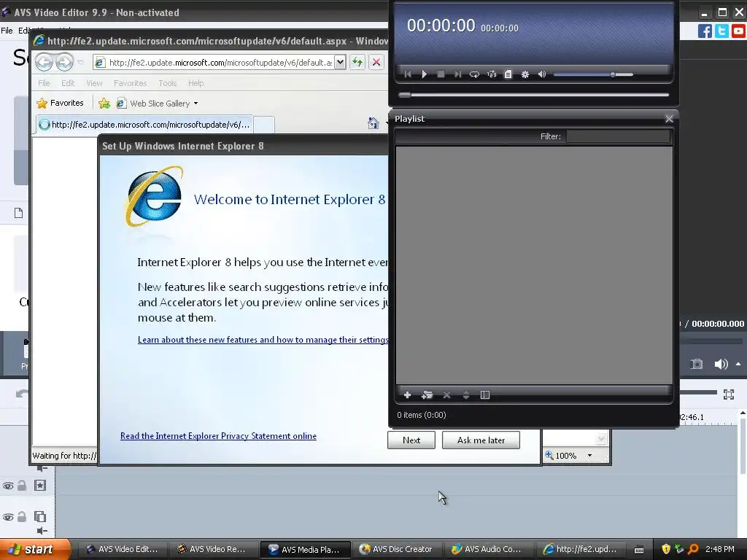This screenshot has width=747, height=560.
Task: Toggle lock on video overlay track
Action: coord(22,517)
